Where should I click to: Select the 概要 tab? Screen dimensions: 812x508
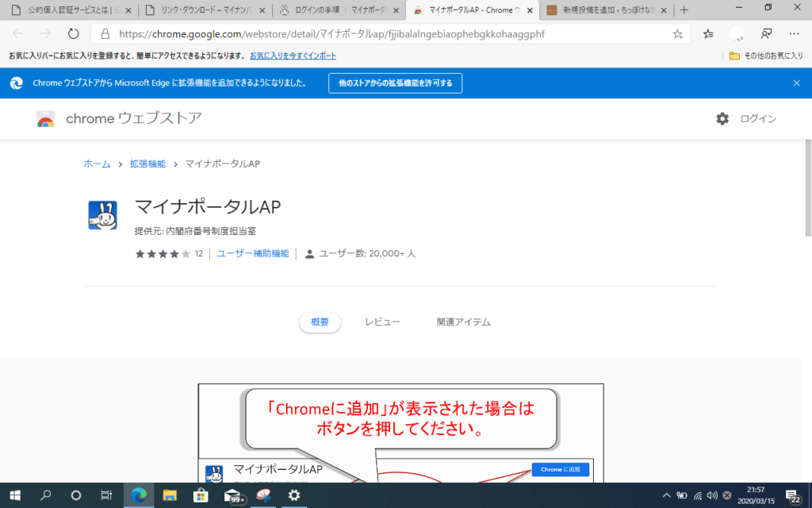pyautogui.click(x=320, y=322)
